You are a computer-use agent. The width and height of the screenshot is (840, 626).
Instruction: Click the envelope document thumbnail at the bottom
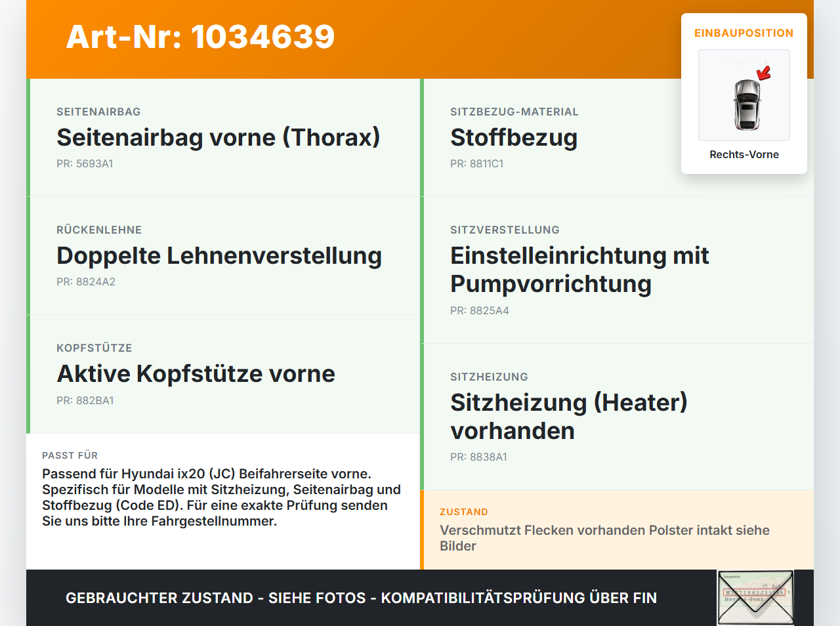point(755,598)
